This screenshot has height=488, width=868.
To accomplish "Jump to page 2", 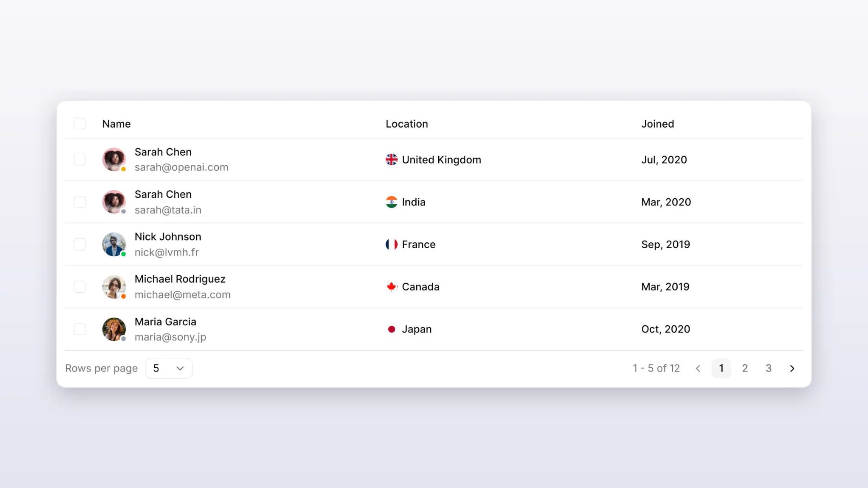I will (x=745, y=369).
